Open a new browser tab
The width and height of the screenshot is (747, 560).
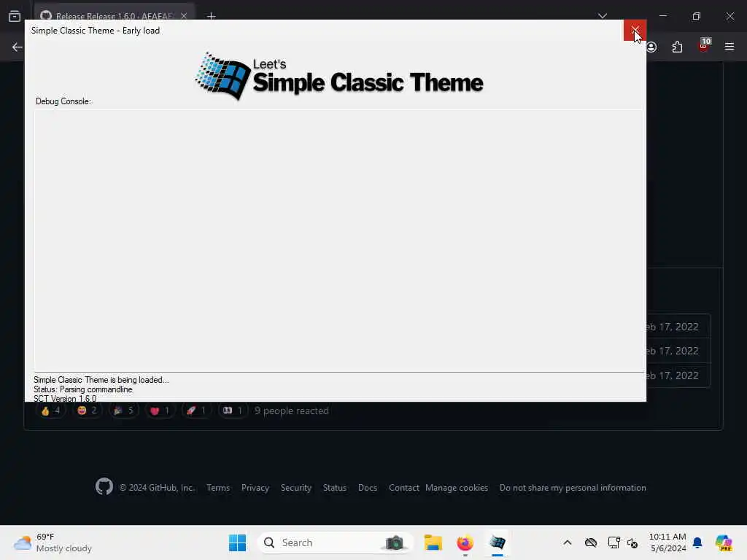click(212, 16)
